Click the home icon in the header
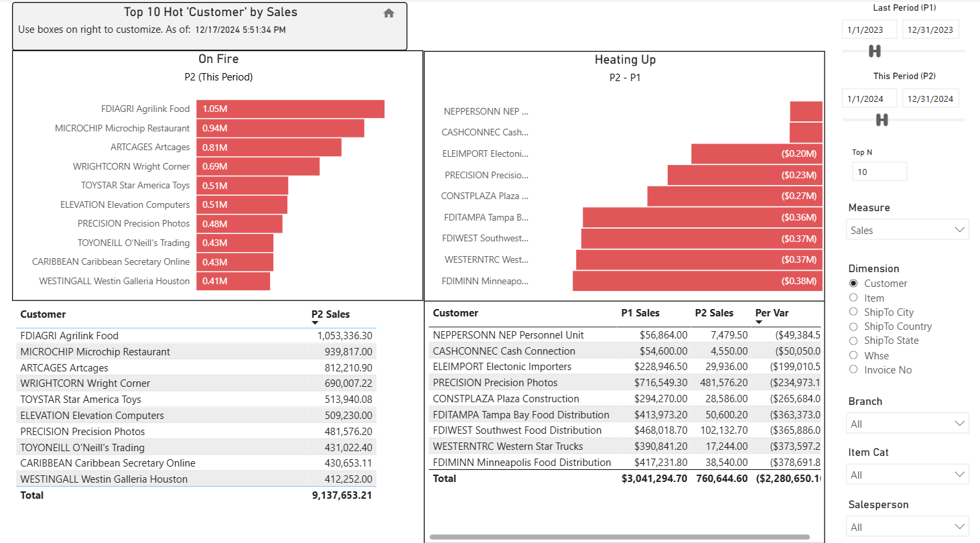 coord(389,13)
